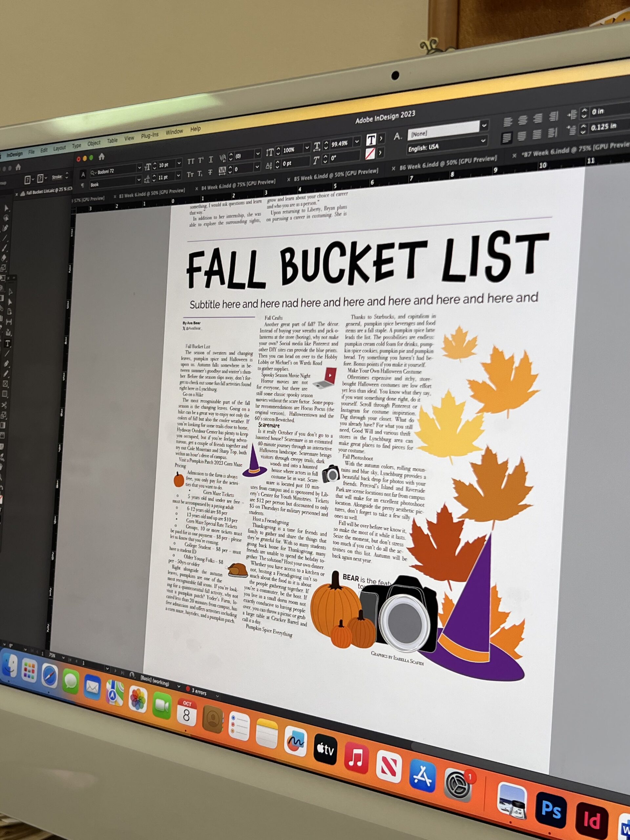Open the vertical scale 100% dropdown
The height and width of the screenshot is (840, 630).
(307, 147)
